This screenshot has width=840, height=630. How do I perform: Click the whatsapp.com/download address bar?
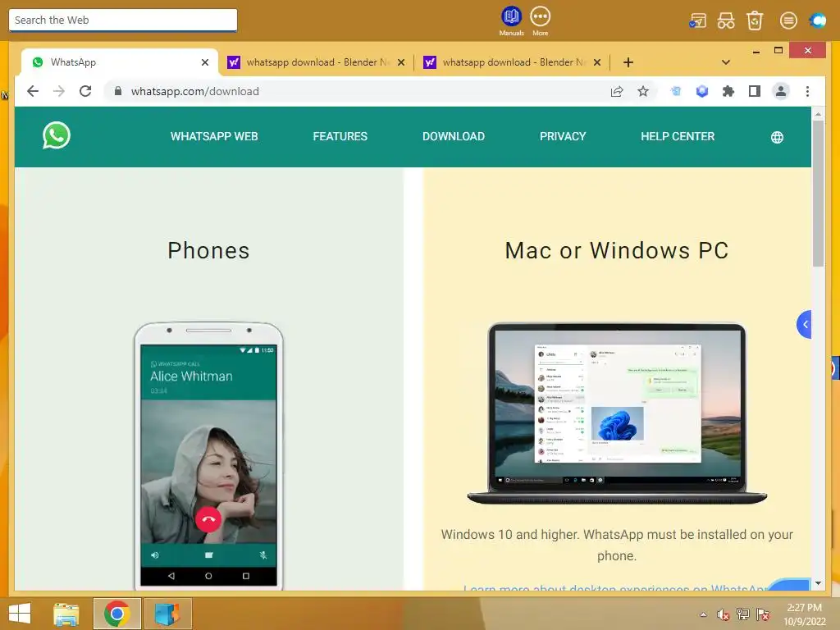click(354, 91)
